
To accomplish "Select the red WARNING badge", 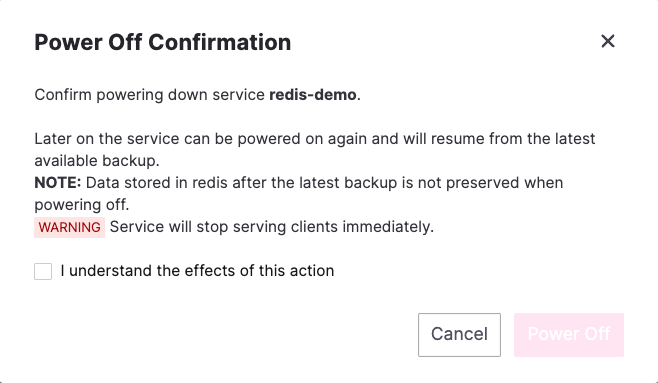I will pos(69,227).
